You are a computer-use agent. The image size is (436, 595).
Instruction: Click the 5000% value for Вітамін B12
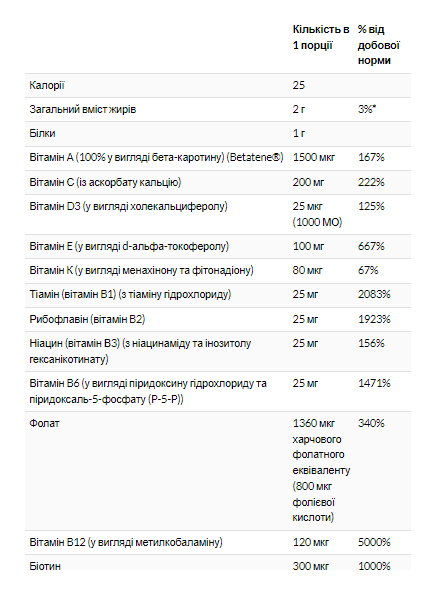(374, 542)
